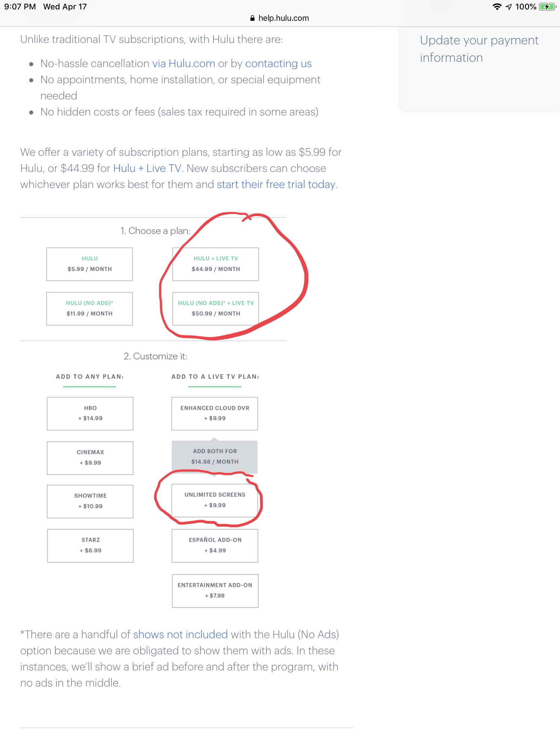Select the Hulu $5.99 / month plan
Screen dimensions: 560x747
89,264
